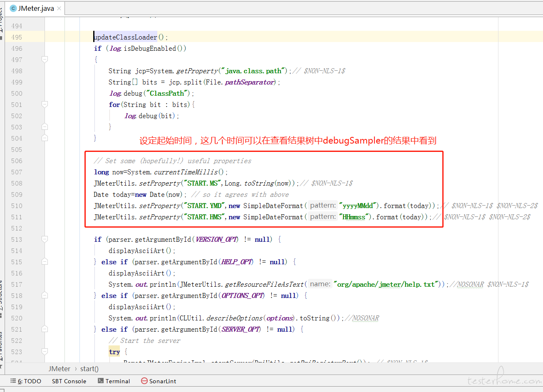The width and height of the screenshot is (543, 392).
Task: Click the NOSONAR comment on line 520
Action: tap(362, 318)
